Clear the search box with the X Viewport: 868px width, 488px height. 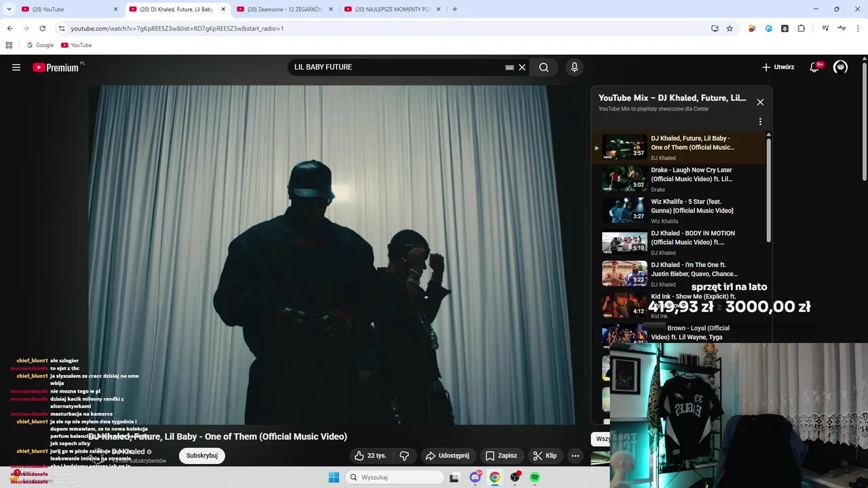click(522, 67)
